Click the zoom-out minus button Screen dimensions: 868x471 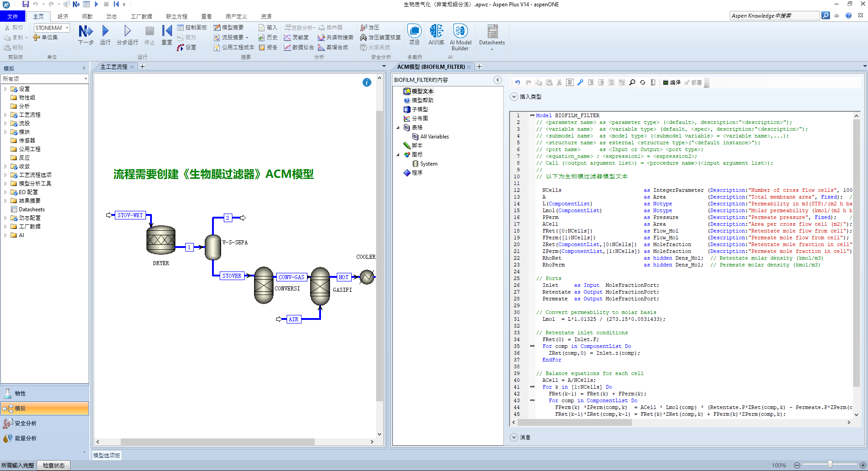(797, 465)
